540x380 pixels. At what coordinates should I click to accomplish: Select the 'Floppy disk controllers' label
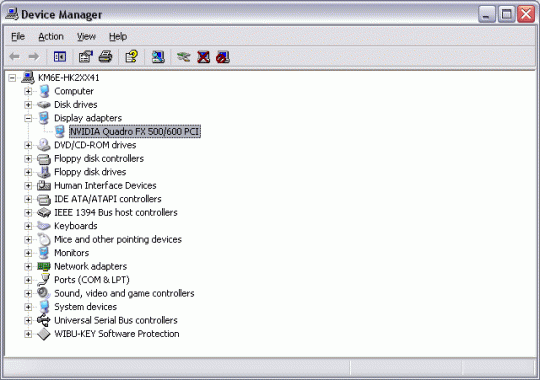coord(99,158)
